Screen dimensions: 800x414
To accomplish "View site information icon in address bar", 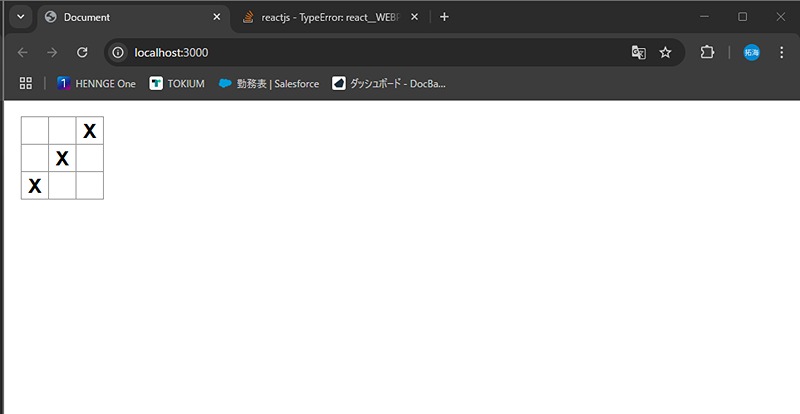I will 118,53.
